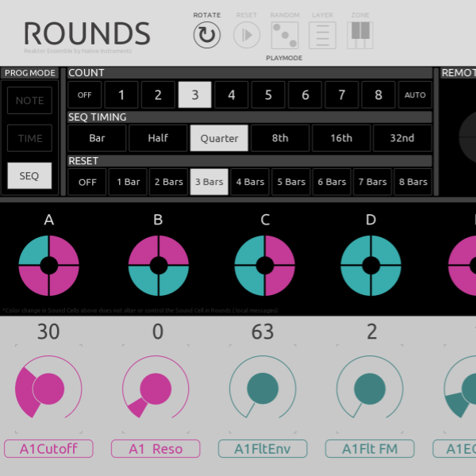Viewport: 476px width, 476px height.
Task: Click the A1Cutoff knob
Action: pos(48,388)
